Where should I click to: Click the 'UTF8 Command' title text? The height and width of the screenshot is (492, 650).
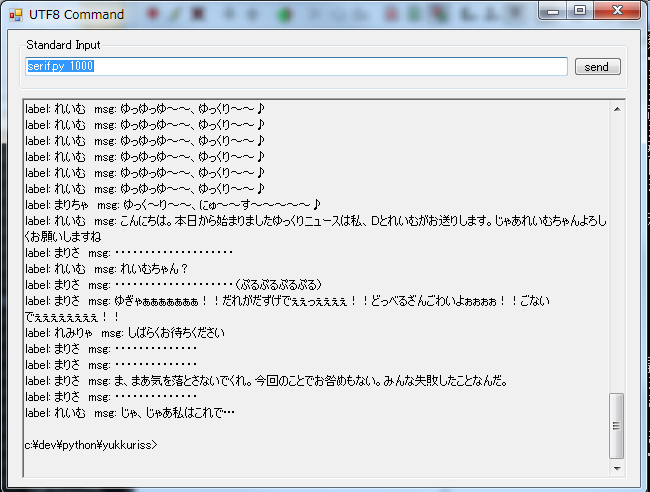[x=76, y=15]
